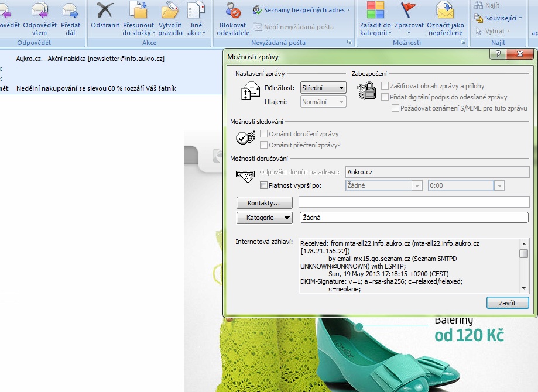
Task: Click Vytvořit pravidlo icon
Action: [170, 11]
